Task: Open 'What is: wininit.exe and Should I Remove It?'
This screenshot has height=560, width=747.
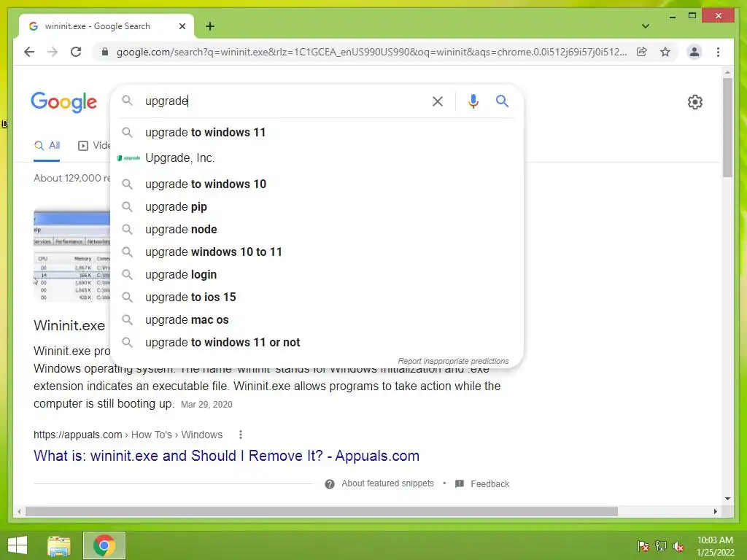Action: 226,456
